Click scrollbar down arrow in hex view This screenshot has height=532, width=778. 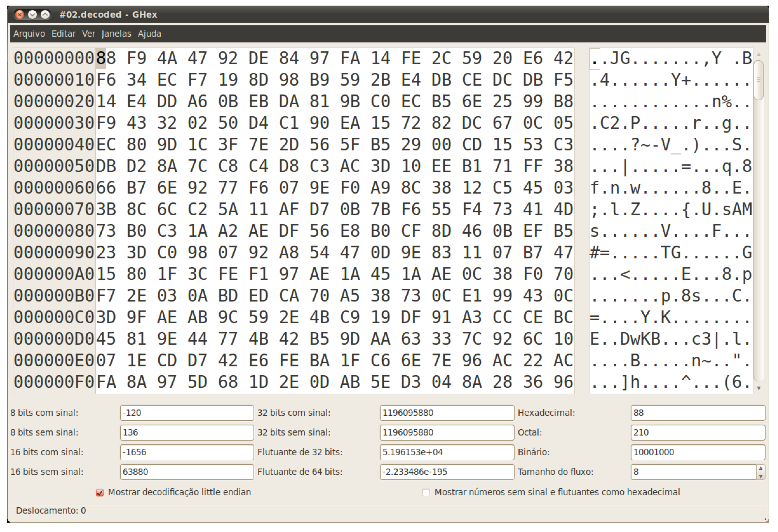759,388
